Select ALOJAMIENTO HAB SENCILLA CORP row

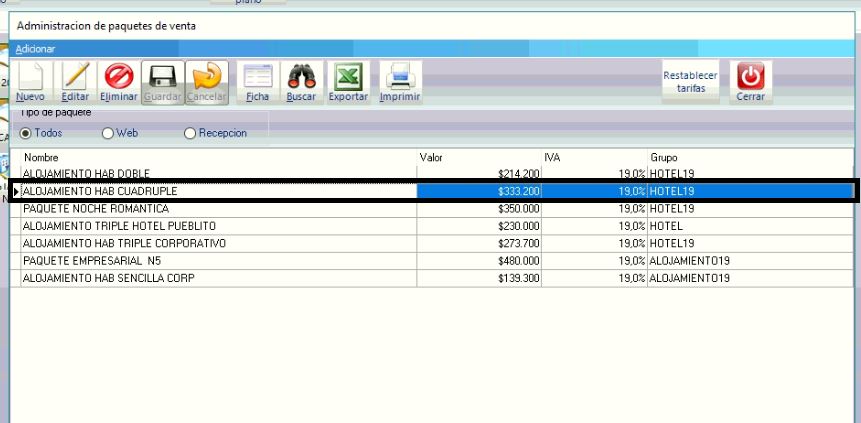click(108, 277)
